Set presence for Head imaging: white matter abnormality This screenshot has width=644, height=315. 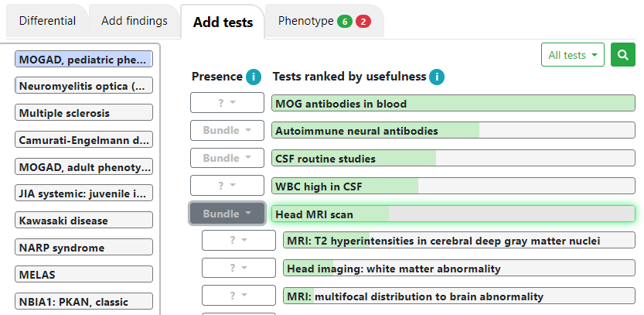click(x=239, y=268)
